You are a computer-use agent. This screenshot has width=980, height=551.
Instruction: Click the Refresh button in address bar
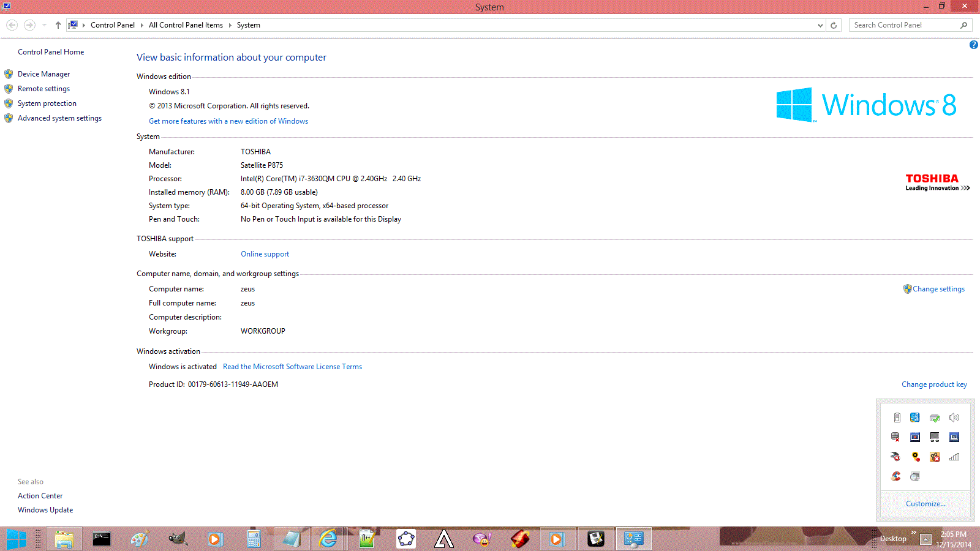834,25
